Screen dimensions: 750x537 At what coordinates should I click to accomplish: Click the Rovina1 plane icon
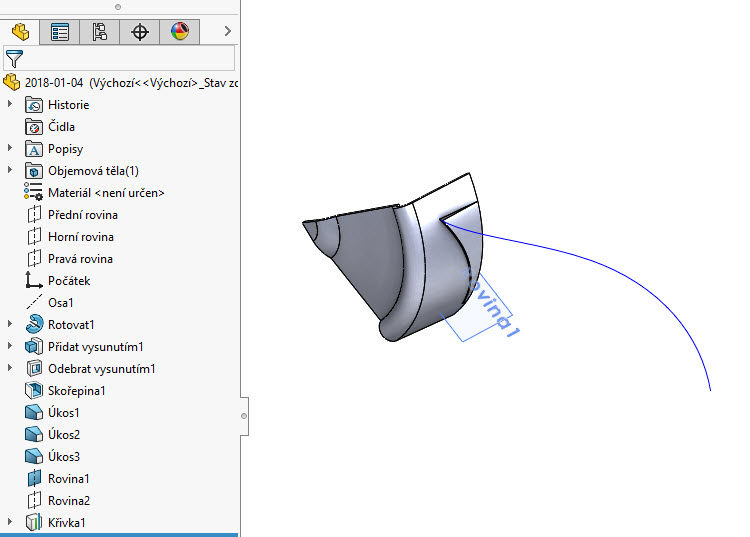click(x=34, y=478)
